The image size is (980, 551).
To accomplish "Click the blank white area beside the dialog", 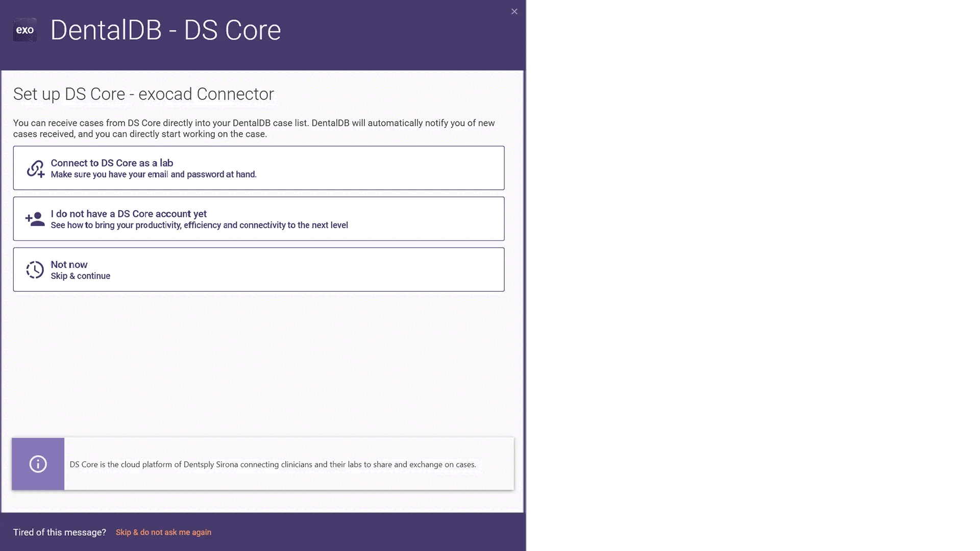I will [750, 275].
